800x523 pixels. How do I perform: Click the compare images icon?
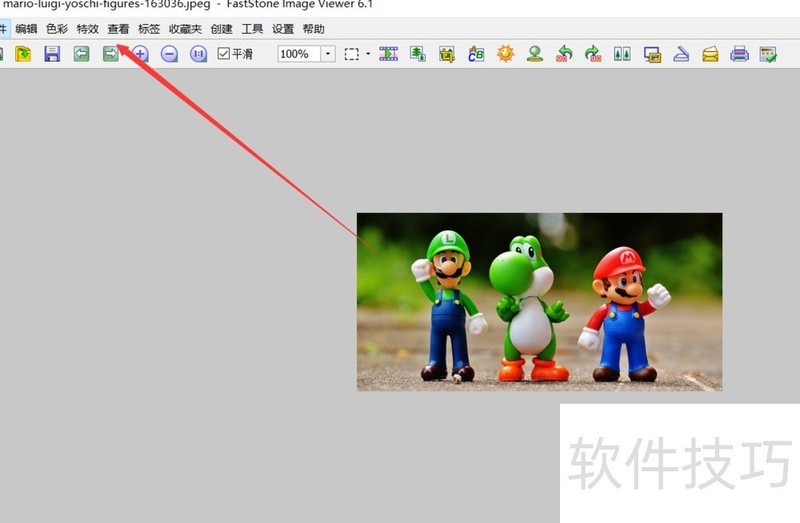click(622, 54)
